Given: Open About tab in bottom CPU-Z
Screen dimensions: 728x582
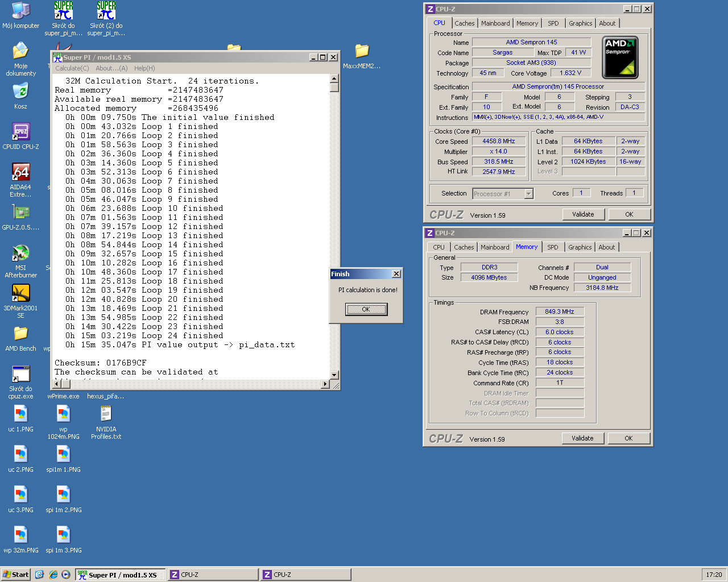Looking at the screenshot, I should click(607, 247).
